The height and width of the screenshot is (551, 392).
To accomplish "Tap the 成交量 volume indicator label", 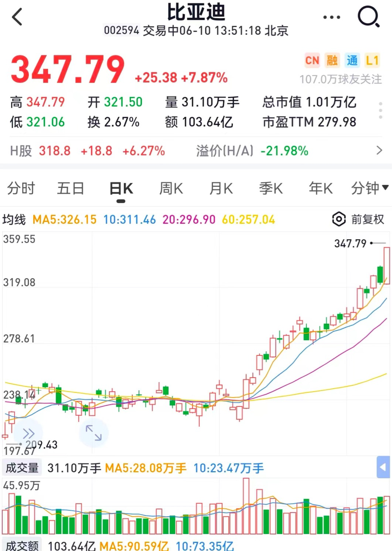I will 22,468.
